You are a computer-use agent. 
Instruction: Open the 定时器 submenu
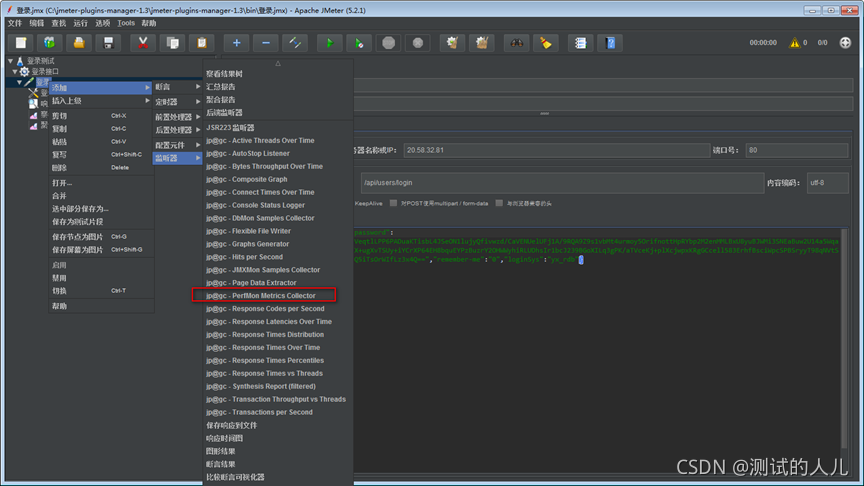tap(177, 102)
